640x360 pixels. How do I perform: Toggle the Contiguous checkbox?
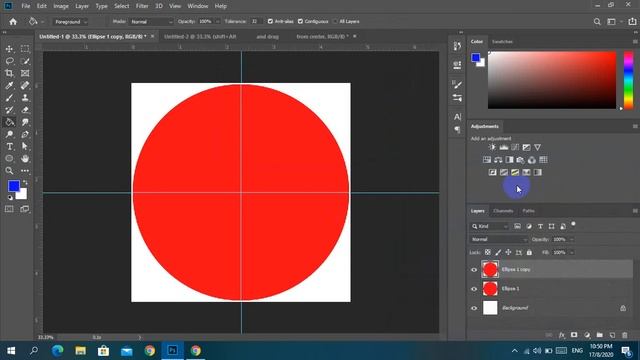(x=300, y=21)
